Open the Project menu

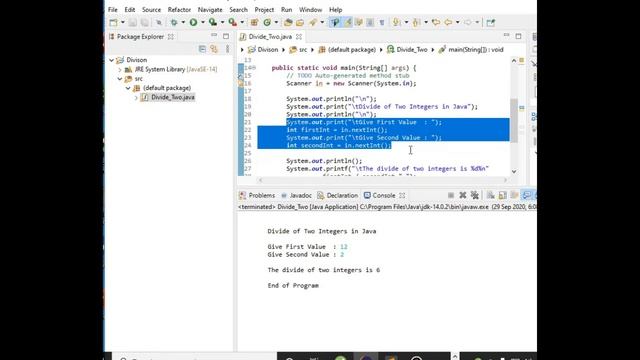(264, 9)
